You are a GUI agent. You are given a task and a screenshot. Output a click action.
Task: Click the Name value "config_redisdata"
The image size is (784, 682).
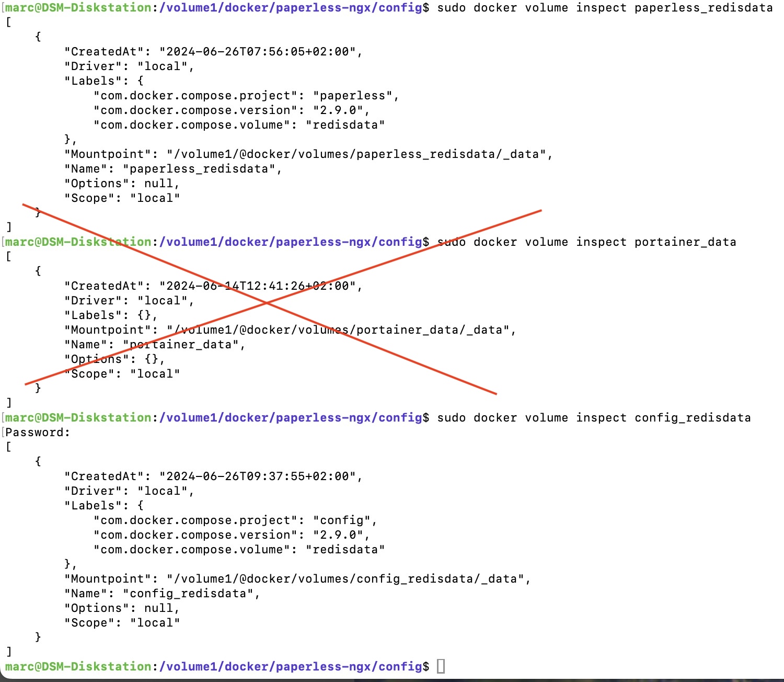(188, 594)
